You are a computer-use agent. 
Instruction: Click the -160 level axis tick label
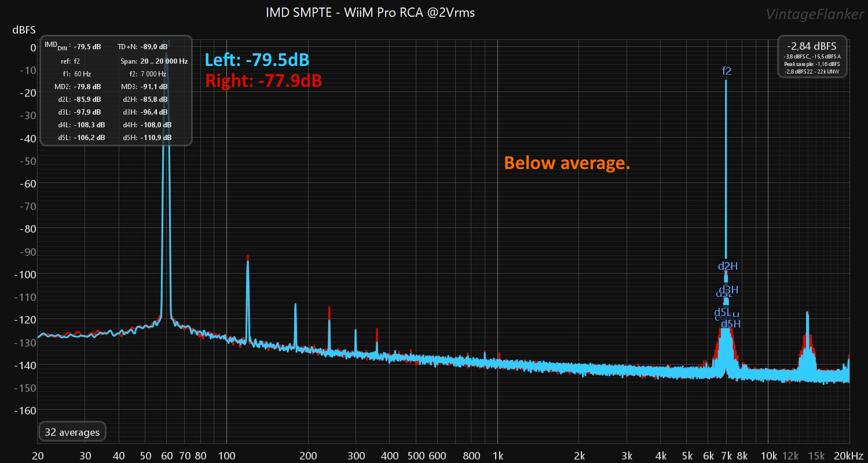[25, 410]
